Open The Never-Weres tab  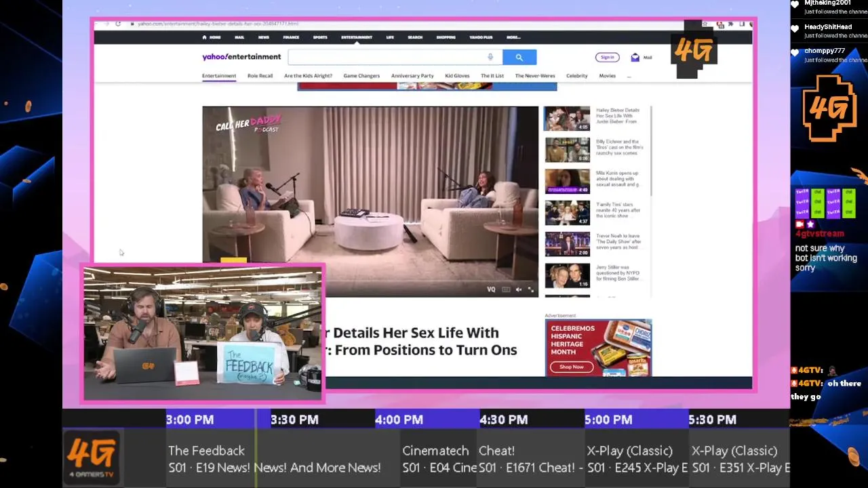click(x=535, y=76)
